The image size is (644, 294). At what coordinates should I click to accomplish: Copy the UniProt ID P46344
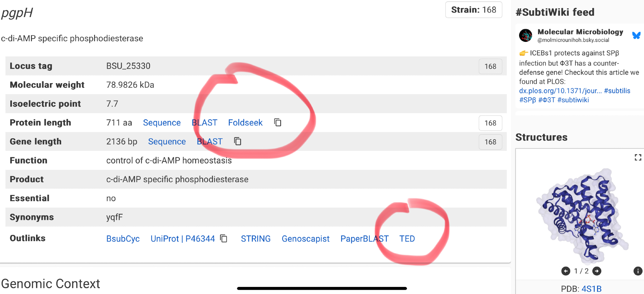pyautogui.click(x=224, y=239)
